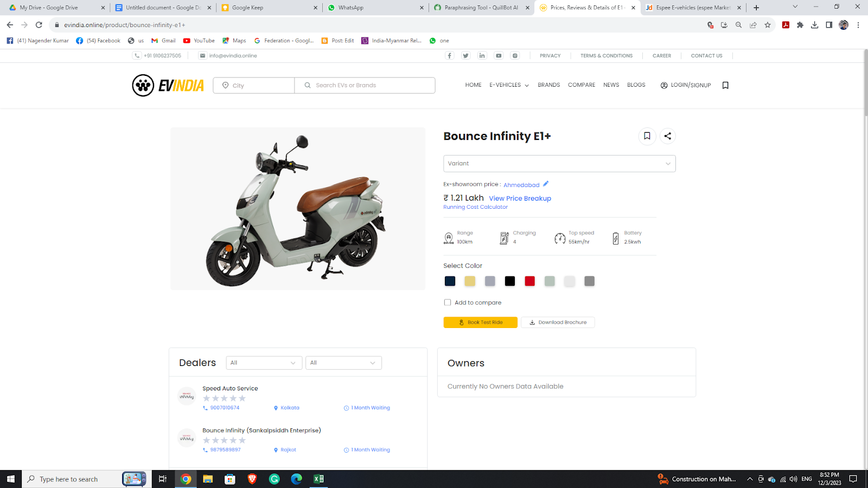Image resolution: width=868 pixels, height=488 pixels.
Task: Open the Brave browser from the taskbar
Action: tap(252, 479)
